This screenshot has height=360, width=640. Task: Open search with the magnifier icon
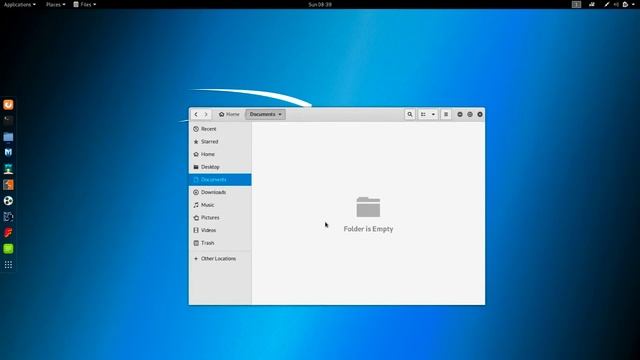click(x=410, y=114)
